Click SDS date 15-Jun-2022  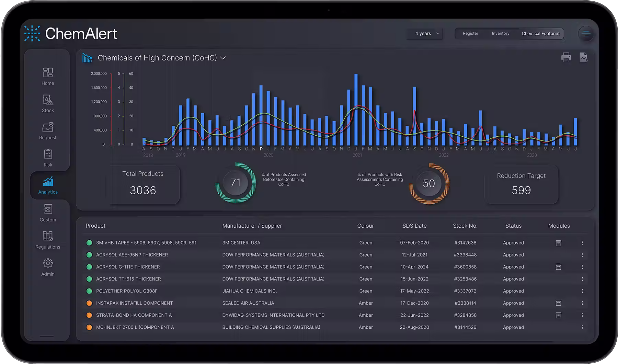(414, 279)
